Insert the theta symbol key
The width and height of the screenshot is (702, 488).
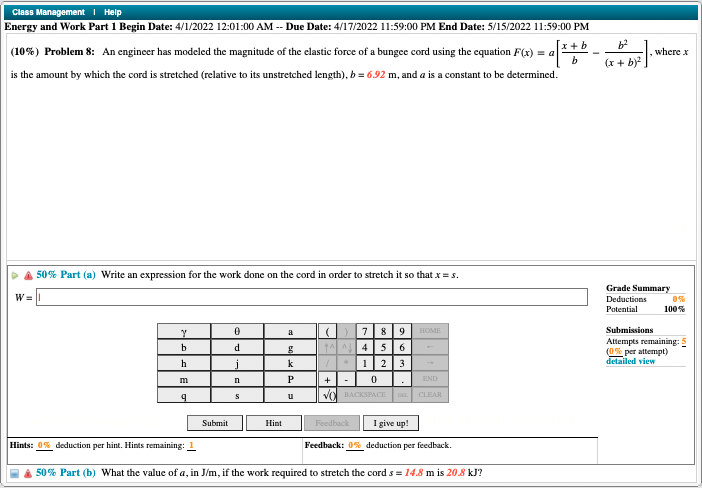pyautogui.click(x=237, y=331)
